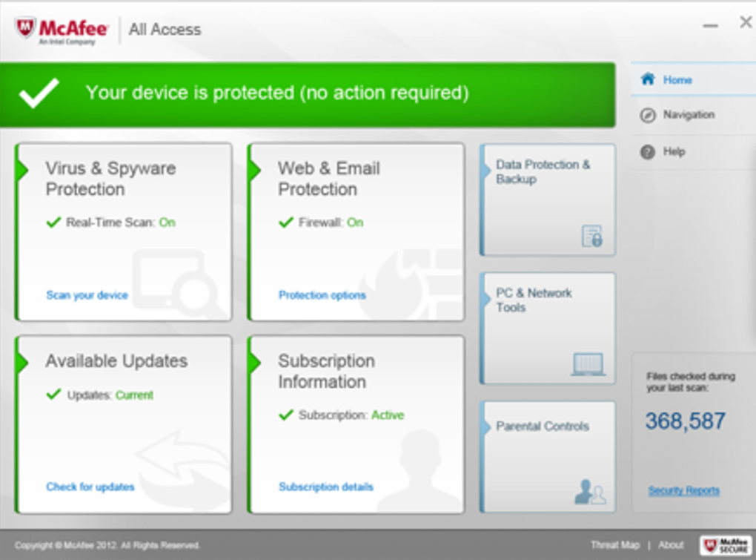Click the Real-Time Scan green checkmark
The image size is (756, 560).
53,222
